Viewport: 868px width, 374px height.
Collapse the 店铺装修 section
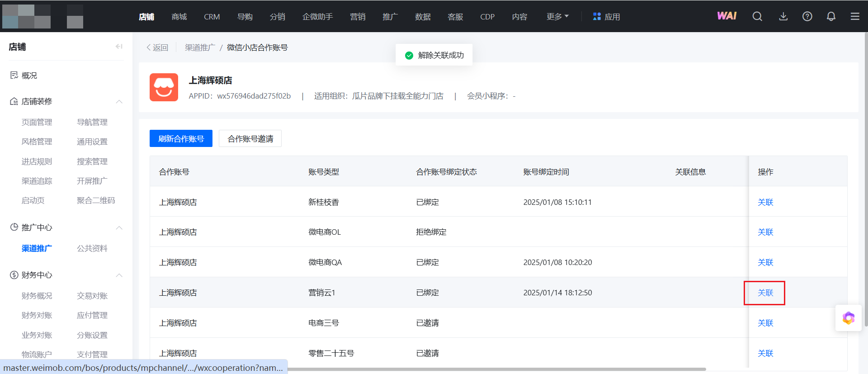(x=119, y=102)
